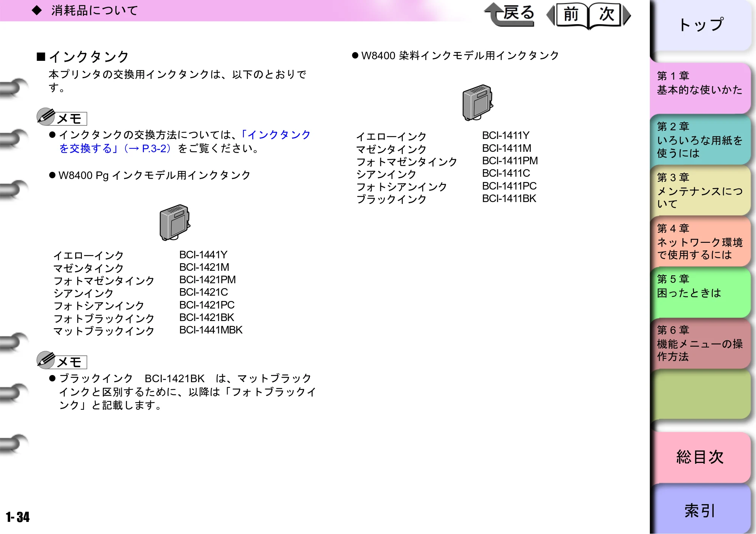Click W8400 Pg インクモデル用インクタンク heading
Viewport: 756px width, 534px height.
pyautogui.click(x=154, y=176)
